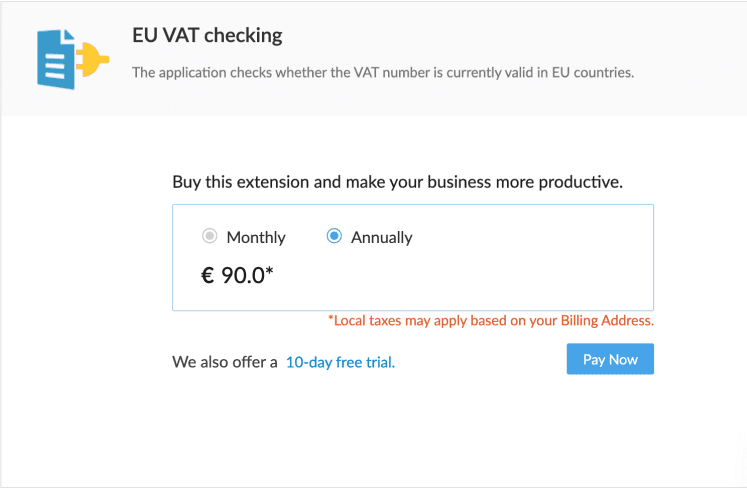Click the Pay Now button
747x488 pixels.
point(610,359)
